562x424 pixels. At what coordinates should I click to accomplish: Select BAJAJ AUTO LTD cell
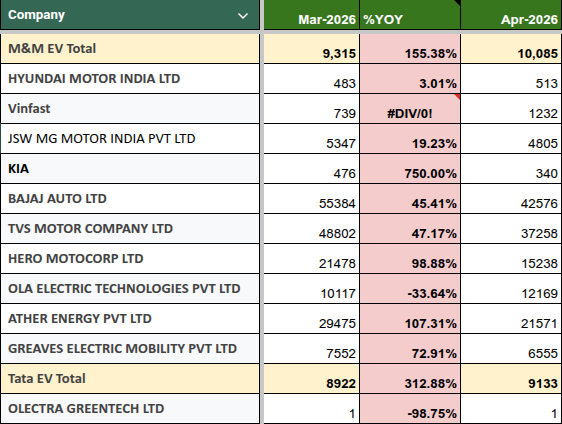pyautogui.click(x=130, y=199)
